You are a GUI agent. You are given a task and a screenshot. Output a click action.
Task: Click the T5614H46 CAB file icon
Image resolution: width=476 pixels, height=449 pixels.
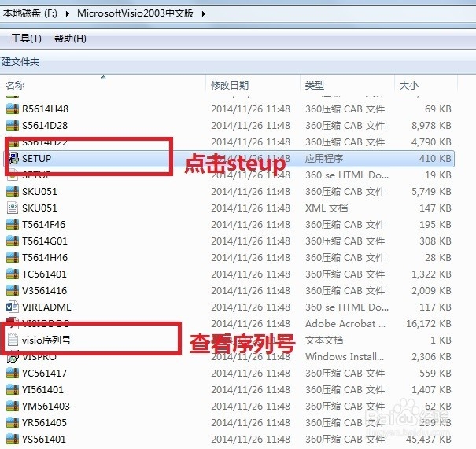tap(13, 257)
